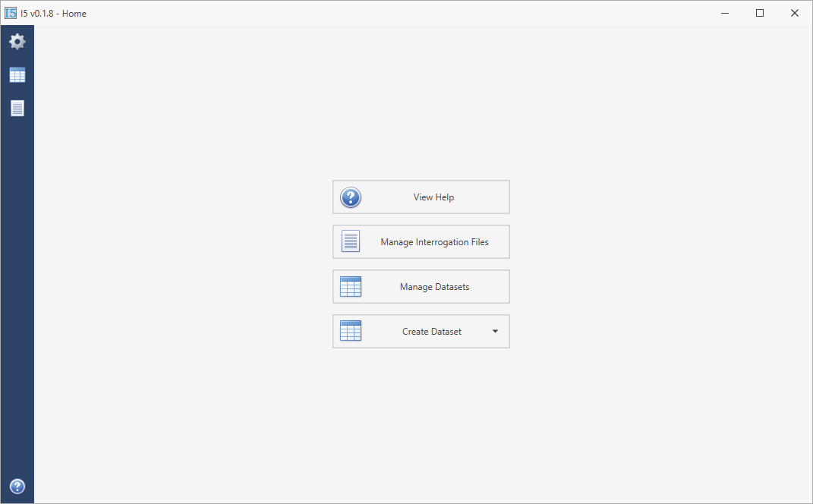The image size is (813, 504).
Task: Click the View Help button
Action: coord(421,197)
